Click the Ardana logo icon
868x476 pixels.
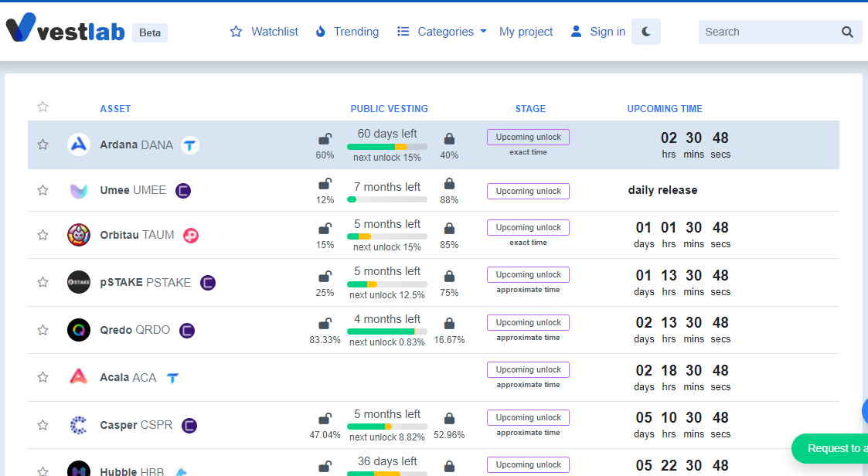pos(79,144)
